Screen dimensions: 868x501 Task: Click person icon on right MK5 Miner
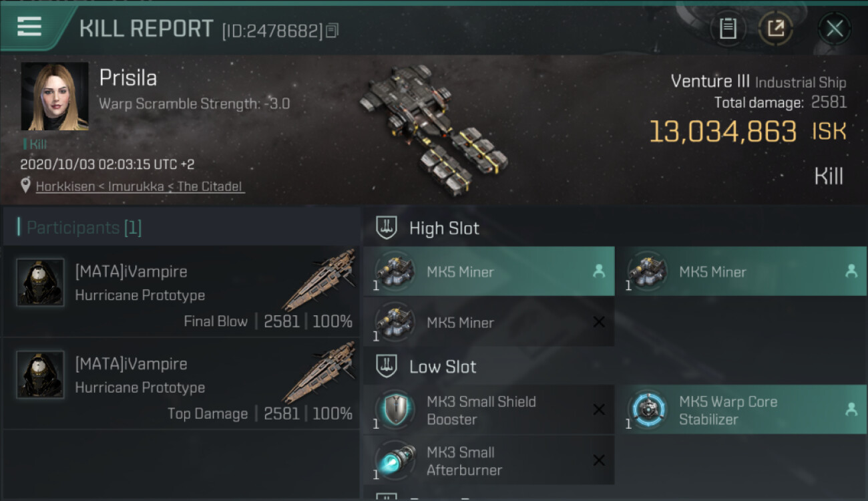(851, 271)
